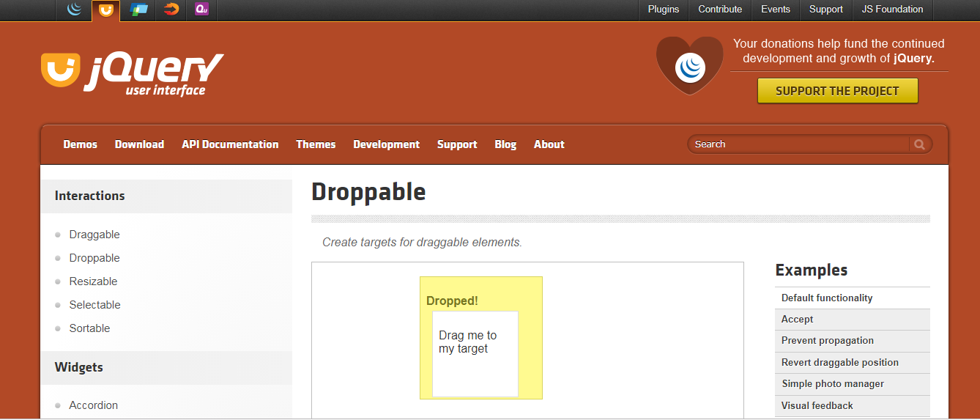Click the 'Drag me to my target' box
The image size is (980, 420).
[x=475, y=353]
